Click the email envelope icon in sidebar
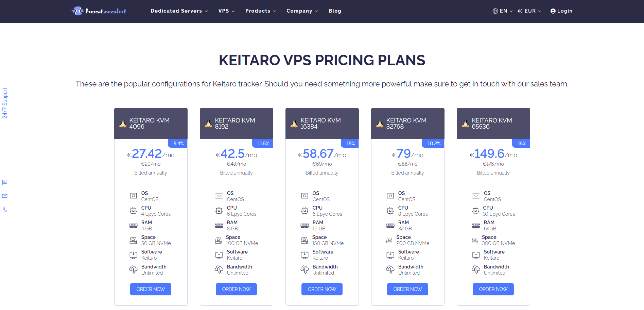644x310 pixels. [5, 196]
